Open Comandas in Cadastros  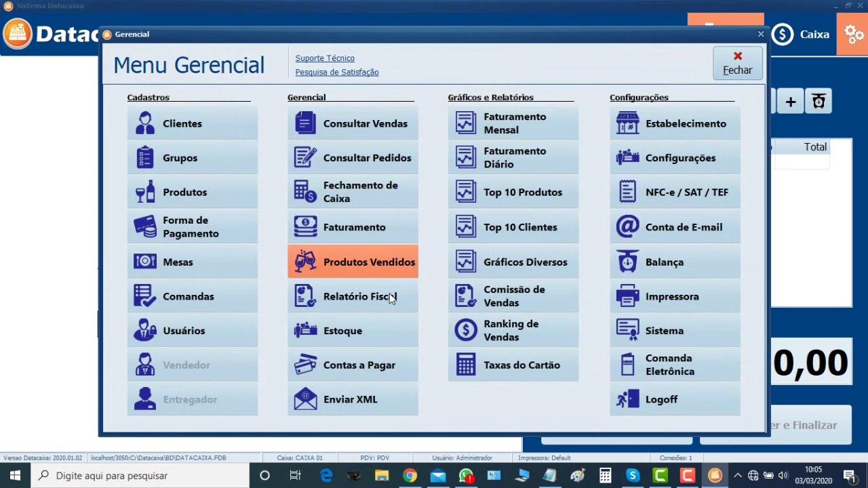point(193,296)
